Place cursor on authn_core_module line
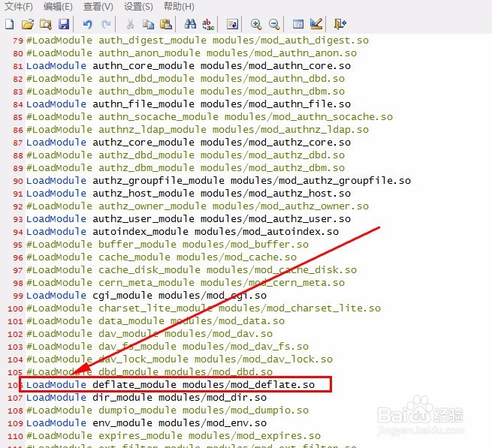 coord(189,66)
